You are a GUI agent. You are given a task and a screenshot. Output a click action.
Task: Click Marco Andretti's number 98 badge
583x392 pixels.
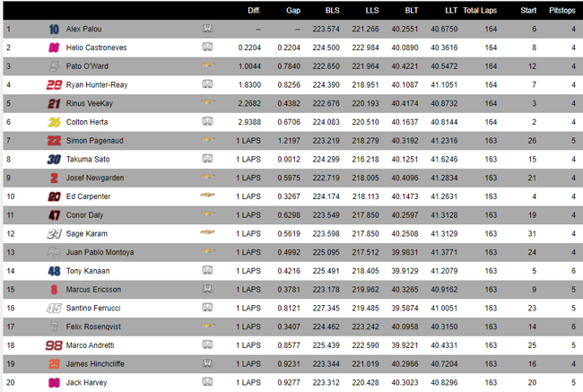[x=54, y=345]
